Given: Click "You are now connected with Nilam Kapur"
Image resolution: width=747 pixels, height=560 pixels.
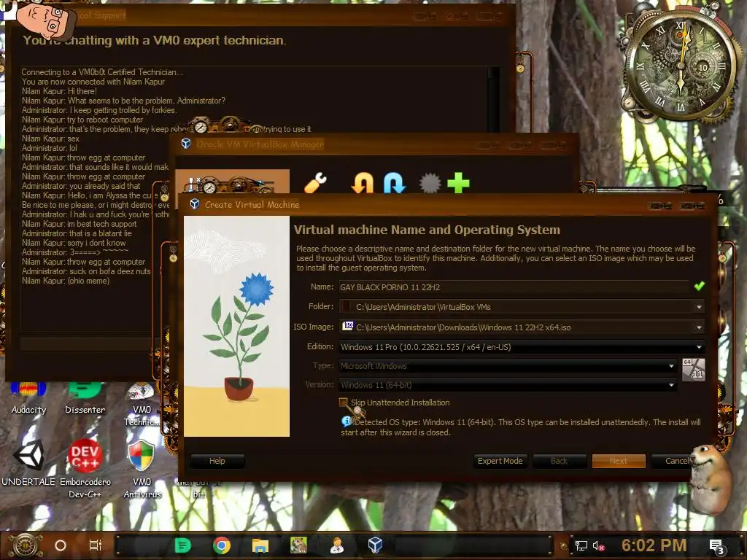Looking at the screenshot, I should pos(93,82).
